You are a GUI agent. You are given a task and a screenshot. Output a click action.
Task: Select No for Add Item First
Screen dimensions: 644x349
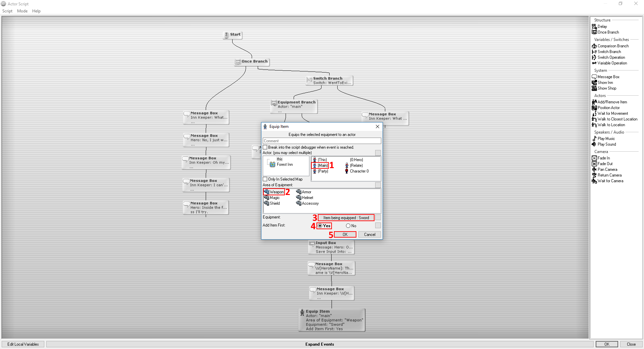click(351, 226)
